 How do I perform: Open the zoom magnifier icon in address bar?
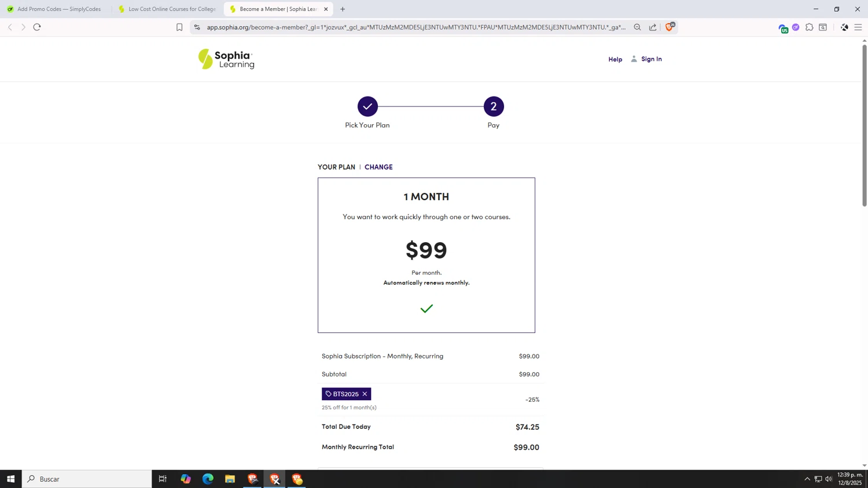637,27
